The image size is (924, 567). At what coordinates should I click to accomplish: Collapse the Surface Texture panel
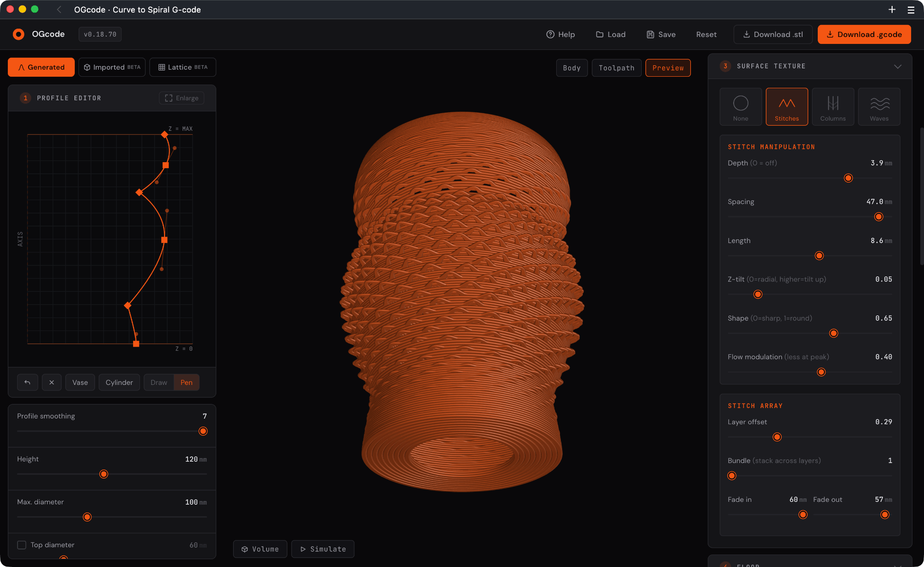pos(898,67)
